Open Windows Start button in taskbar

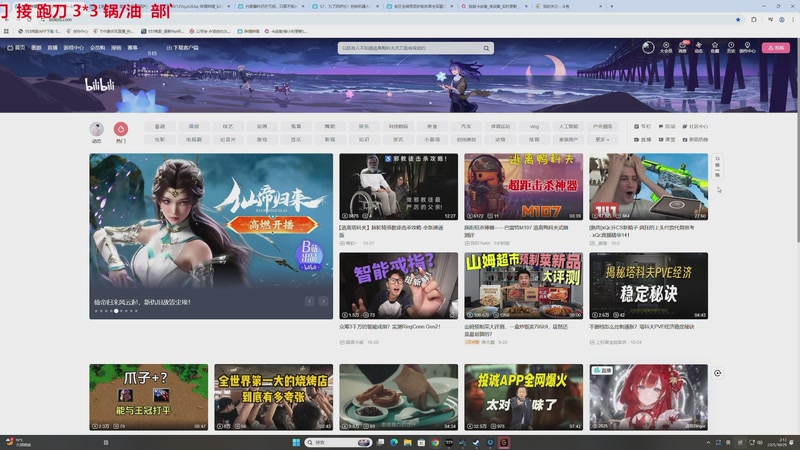[x=296, y=442]
